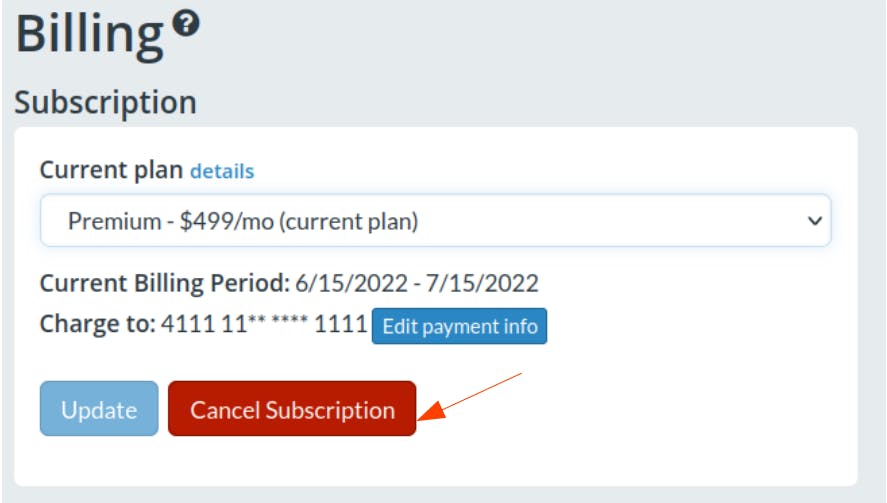
Task: Click the last four card digits 1111
Action: pyautogui.click(x=343, y=326)
